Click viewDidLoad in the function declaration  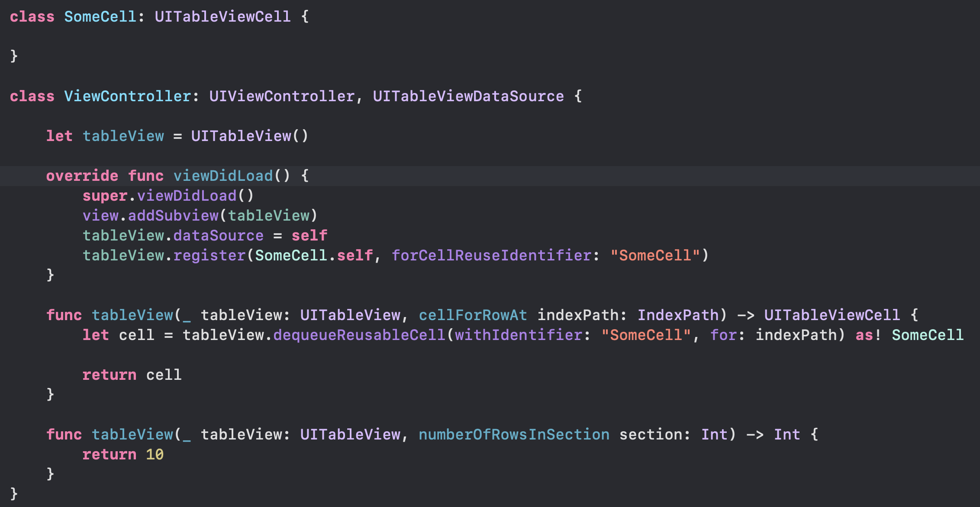point(223,176)
